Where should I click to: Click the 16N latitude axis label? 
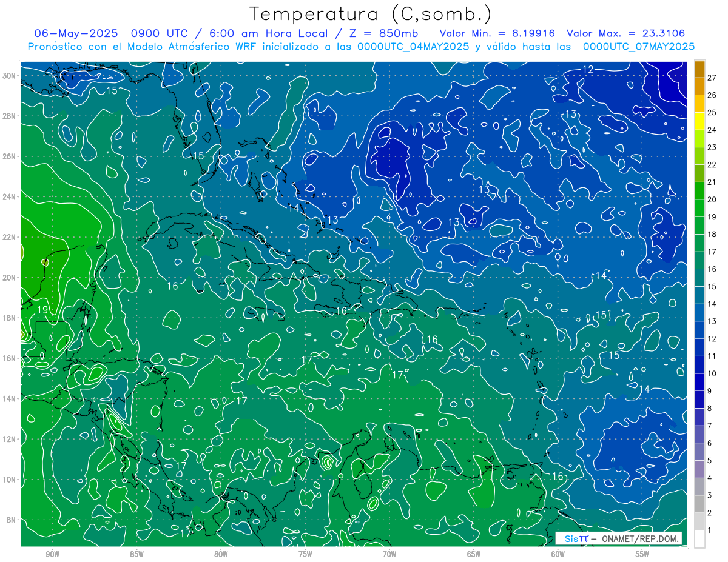coord(9,358)
